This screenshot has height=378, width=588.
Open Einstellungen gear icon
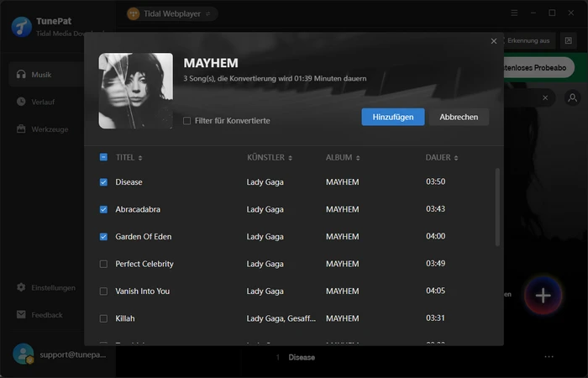point(21,287)
